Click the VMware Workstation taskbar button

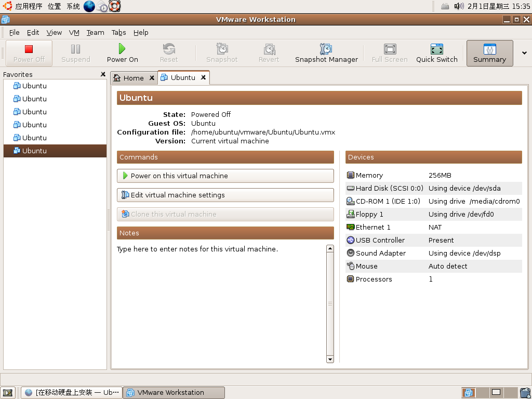click(x=174, y=393)
